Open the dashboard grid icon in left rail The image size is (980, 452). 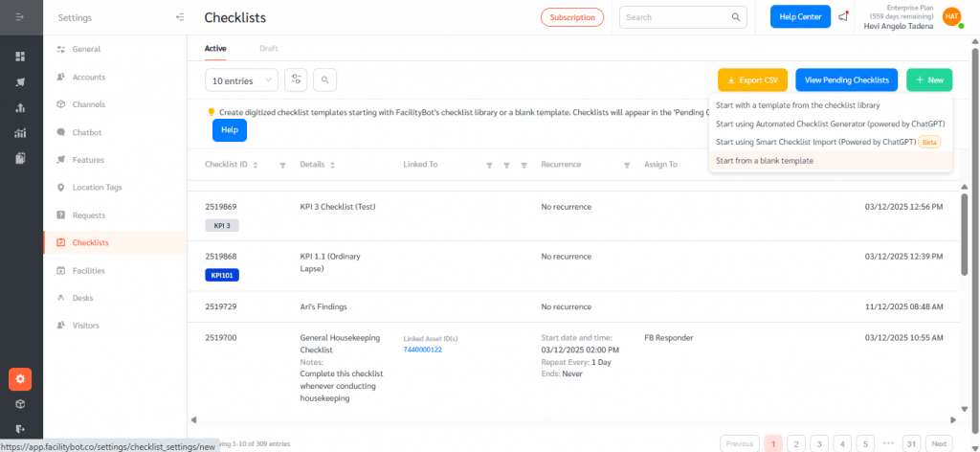(20, 56)
